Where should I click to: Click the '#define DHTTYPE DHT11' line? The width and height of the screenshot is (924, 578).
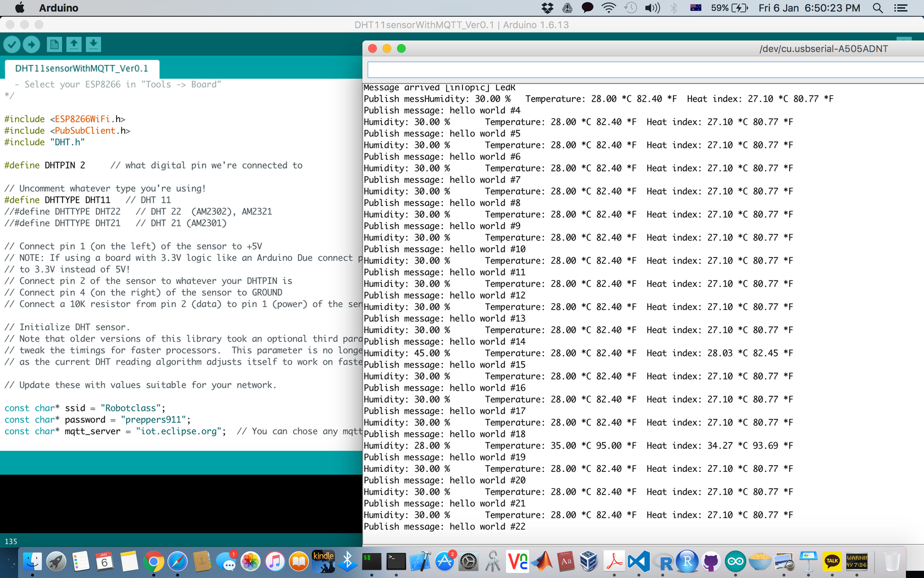pyautogui.click(x=57, y=200)
